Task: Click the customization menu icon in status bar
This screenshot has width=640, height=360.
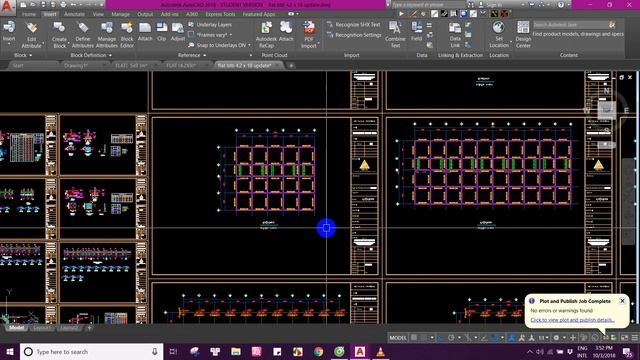Action: tap(635, 338)
